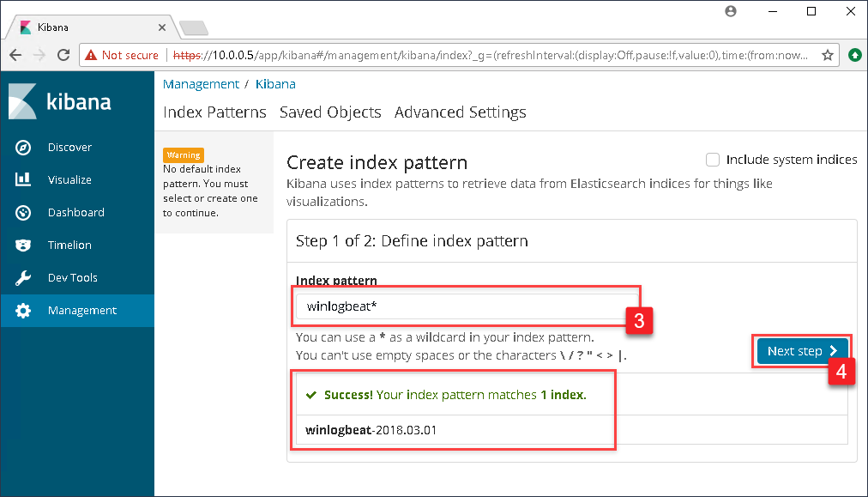The width and height of the screenshot is (868, 497).
Task: Bookmark this page with star icon
Action: coord(828,55)
